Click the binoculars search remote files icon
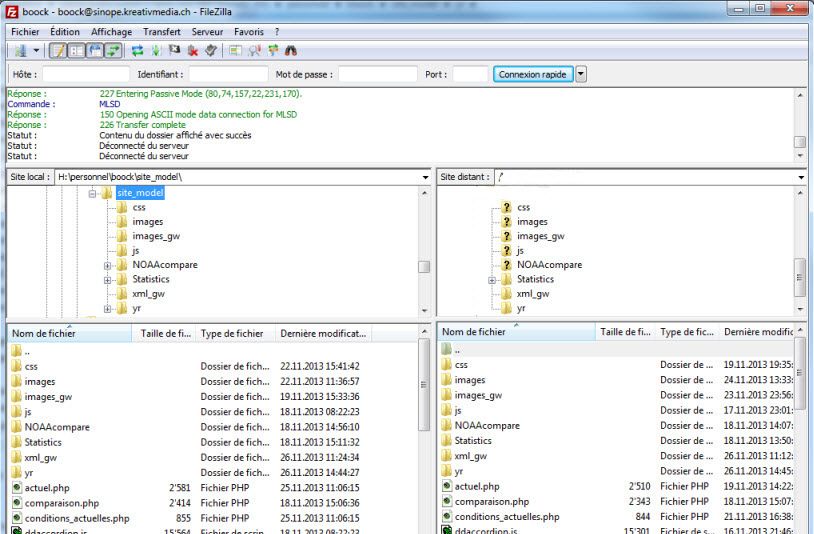 click(291, 50)
